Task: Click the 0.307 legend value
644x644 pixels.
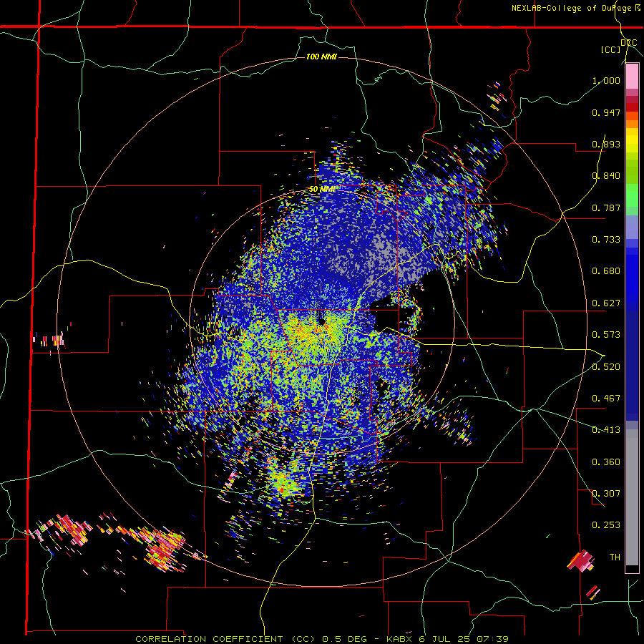Action: 606,494
